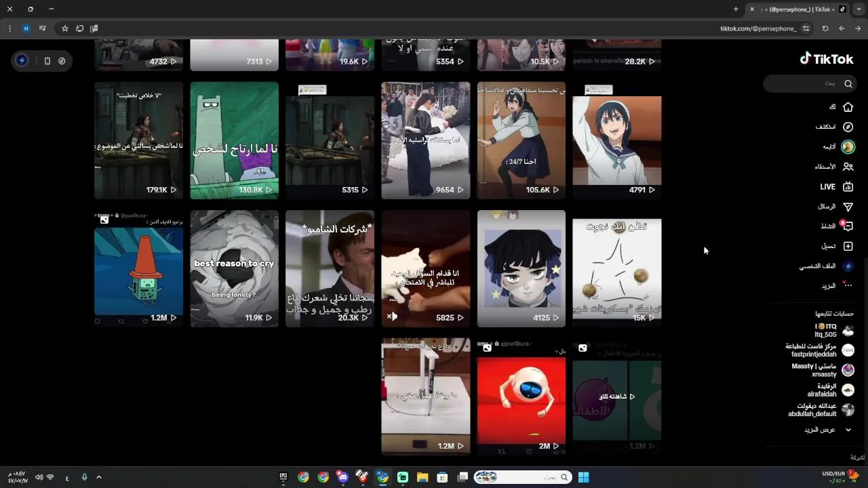Bookmark this page with the star icon
Screen dimensions: 868x488
(x=65, y=28)
